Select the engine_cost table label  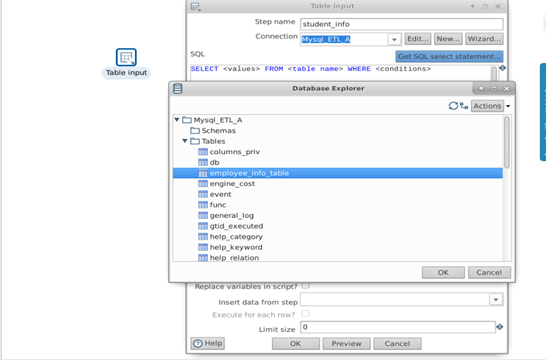pos(232,183)
